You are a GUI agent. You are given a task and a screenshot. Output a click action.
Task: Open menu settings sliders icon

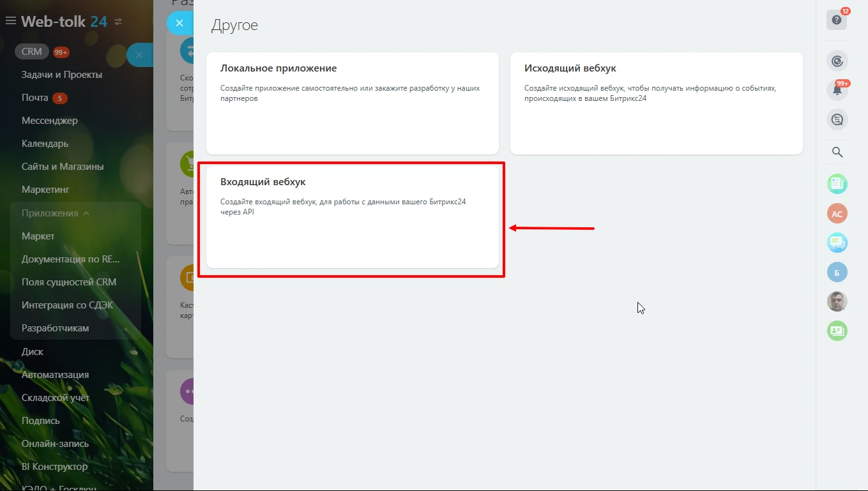click(118, 22)
